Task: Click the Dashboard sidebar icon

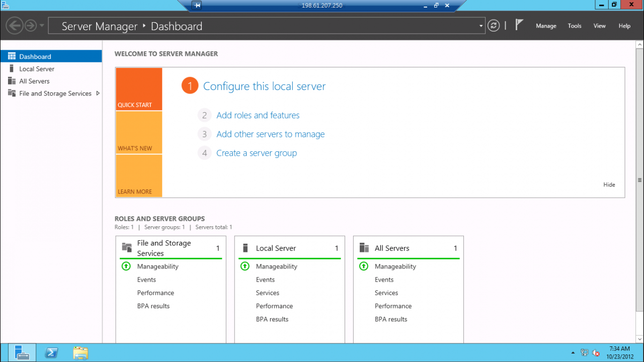Action: (12, 56)
